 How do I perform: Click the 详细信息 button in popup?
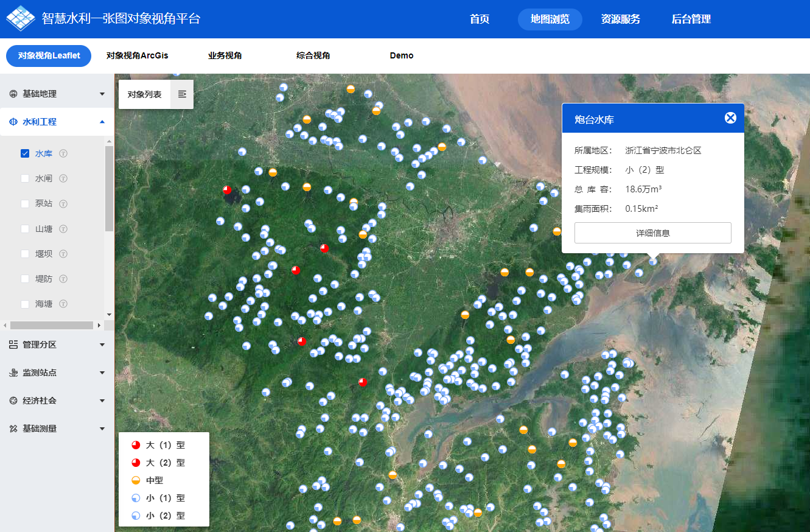(652, 233)
